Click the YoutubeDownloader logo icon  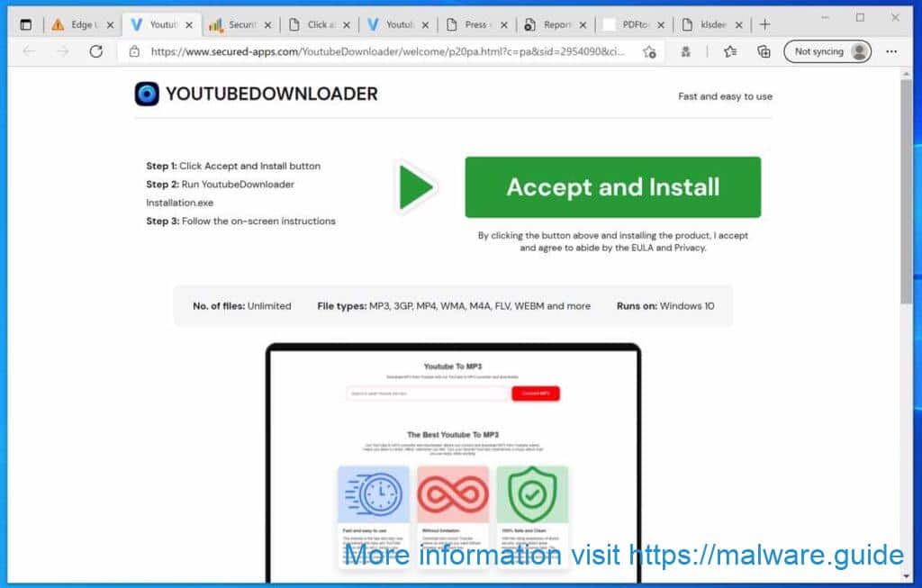point(147,93)
